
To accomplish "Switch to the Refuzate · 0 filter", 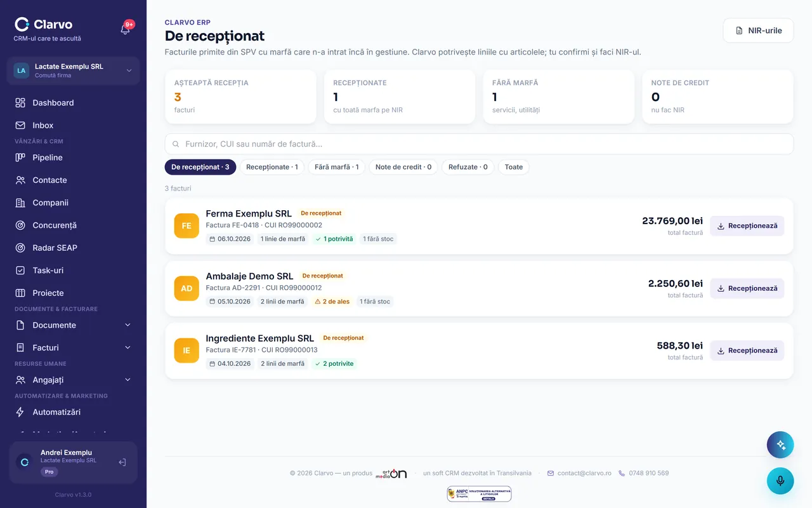I will pyautogui.click(x=468, y=167).
